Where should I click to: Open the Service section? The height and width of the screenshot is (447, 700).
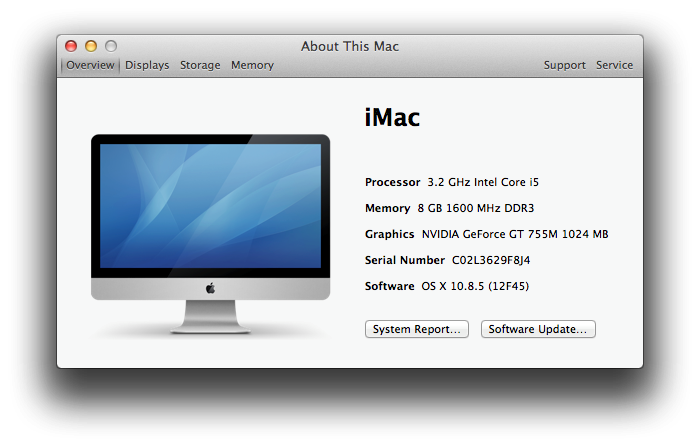[614, 65]
